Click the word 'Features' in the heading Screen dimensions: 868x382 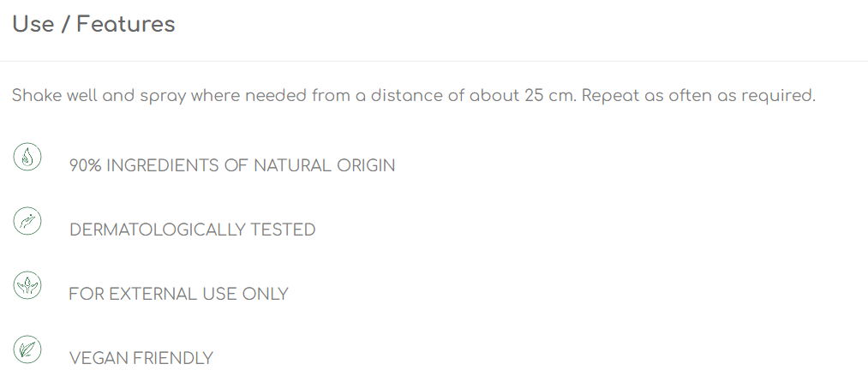point(126,24)
